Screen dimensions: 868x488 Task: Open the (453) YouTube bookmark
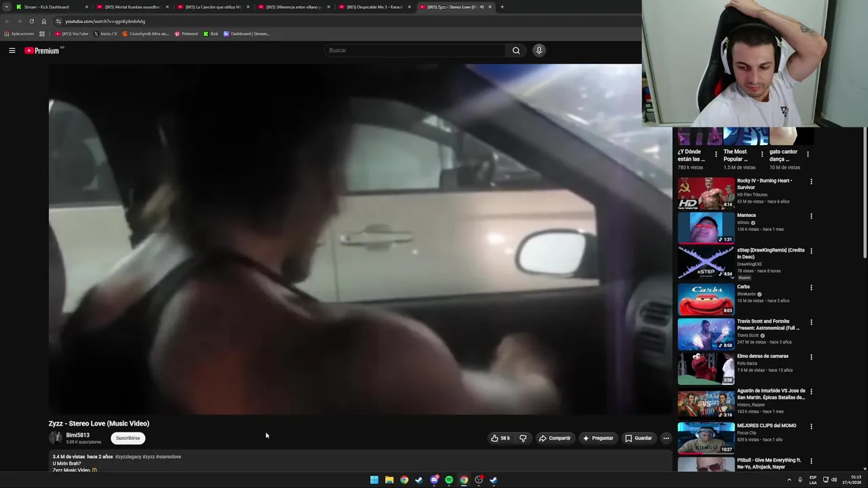coord(72,34)
